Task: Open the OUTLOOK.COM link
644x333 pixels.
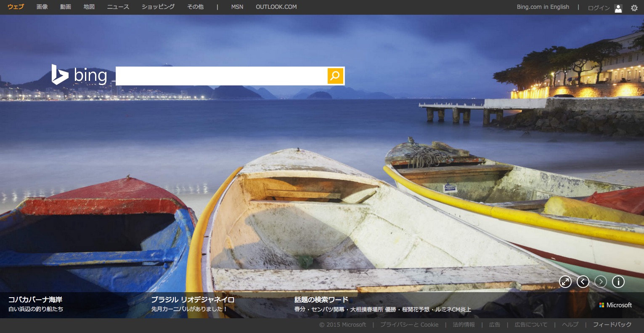Action: tap(276, 7)
